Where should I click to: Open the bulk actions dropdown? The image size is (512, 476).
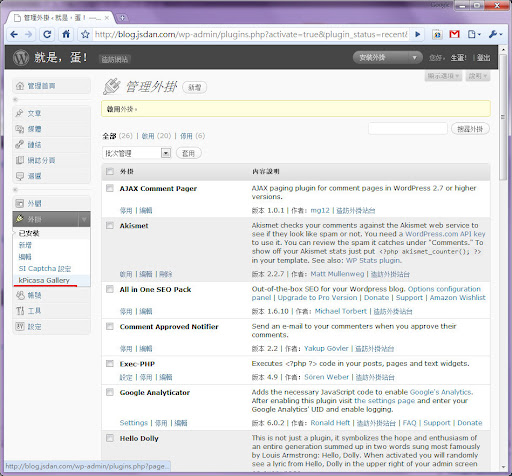[x=137, y=153]
